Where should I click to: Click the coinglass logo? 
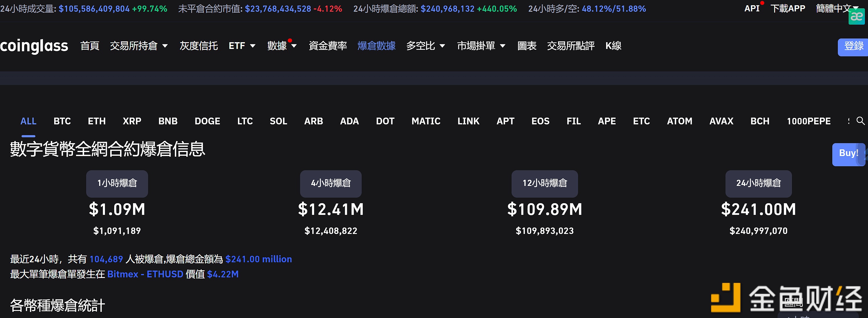pos(34,46)
